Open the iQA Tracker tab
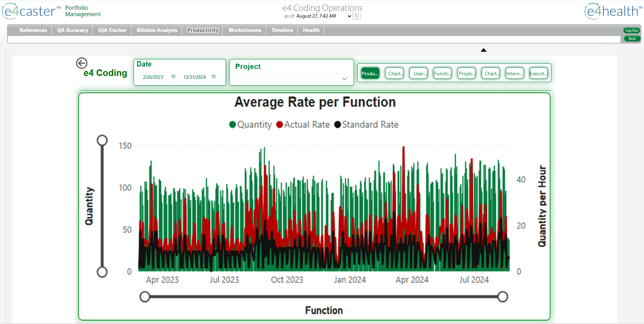Image resolution: width=644 pixels, height=324 pixels. pos(112,30)
